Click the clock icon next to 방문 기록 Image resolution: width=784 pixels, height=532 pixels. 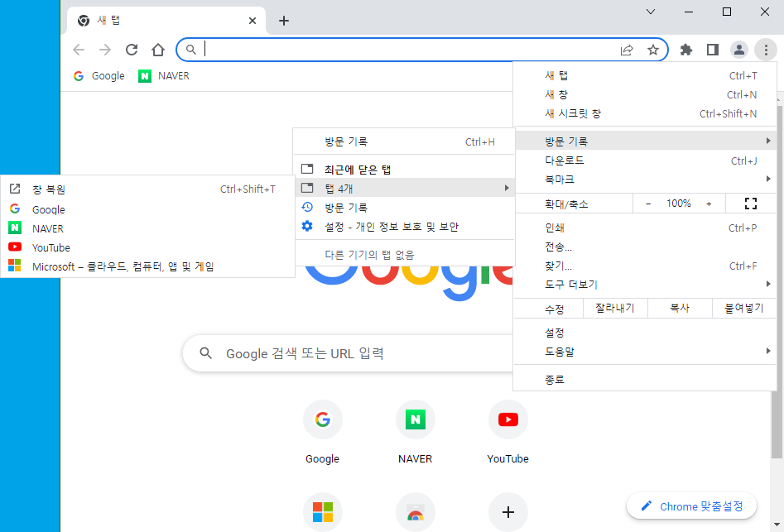coord(307,207)
